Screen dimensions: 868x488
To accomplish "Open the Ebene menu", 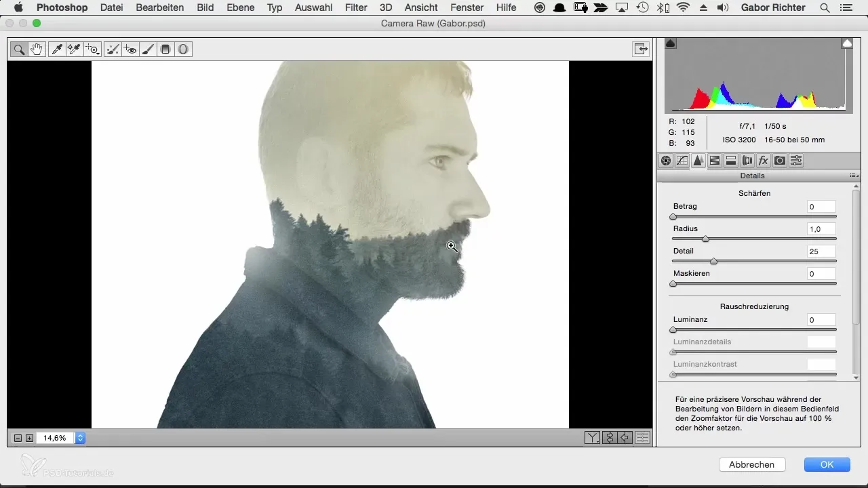I will pos(241,8).
